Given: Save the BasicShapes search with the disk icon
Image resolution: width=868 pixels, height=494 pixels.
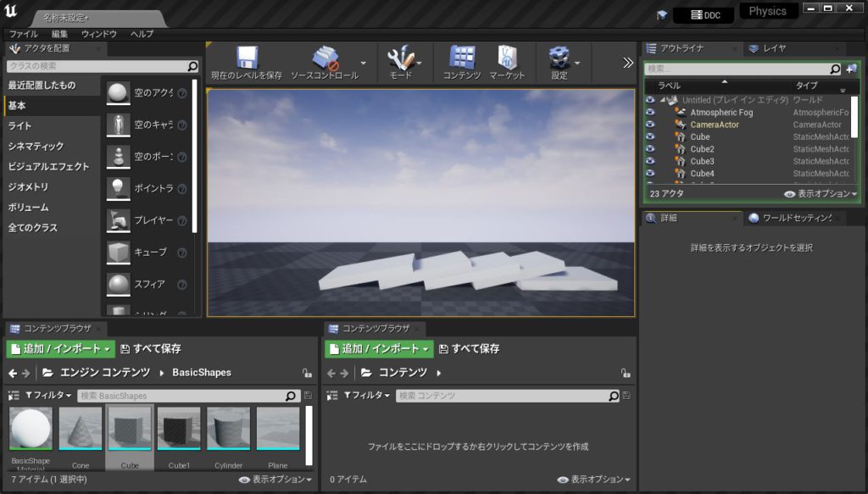Looking at the screenshot, I should coord(308,396).
